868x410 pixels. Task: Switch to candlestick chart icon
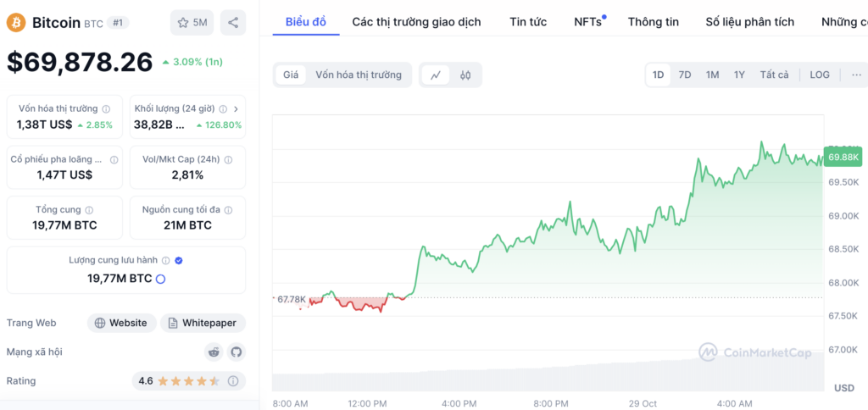[465, 75]
